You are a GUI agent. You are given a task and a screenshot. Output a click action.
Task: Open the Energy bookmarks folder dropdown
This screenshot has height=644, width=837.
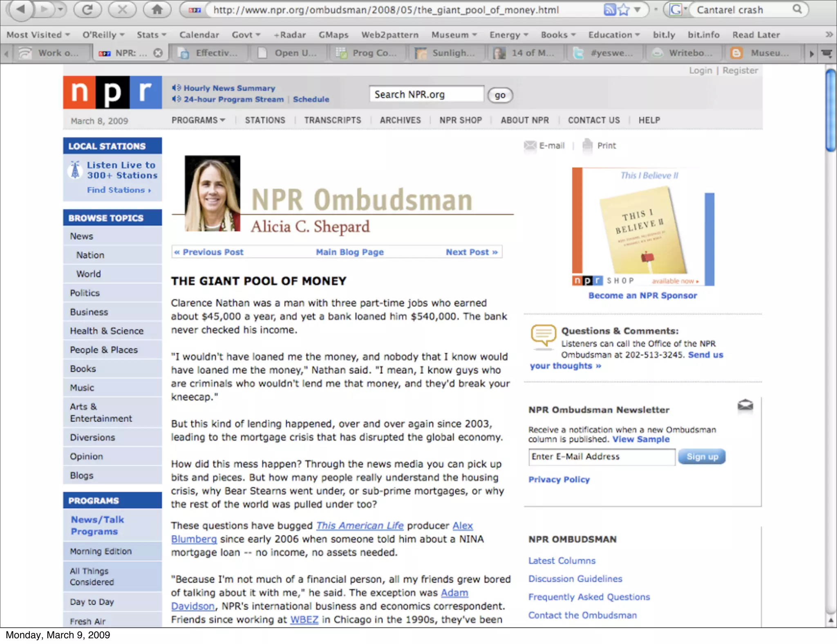click(x=509, y=35)
